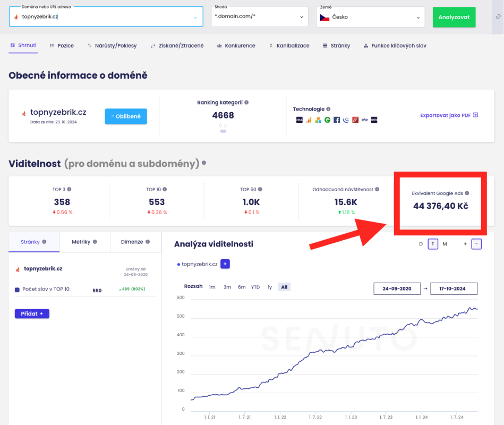Open the Kanibalizace tab
The height and width of the screenshot is (425, 504).
coord(289,46)
